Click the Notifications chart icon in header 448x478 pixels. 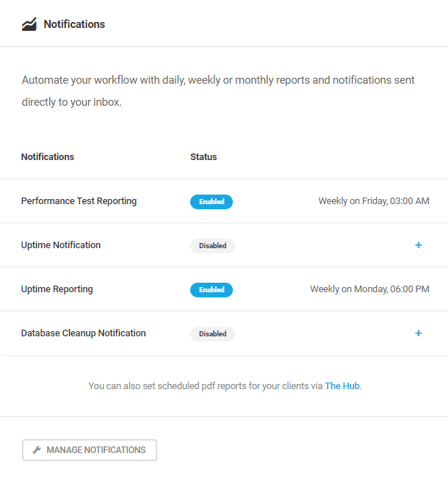(29, 24)
